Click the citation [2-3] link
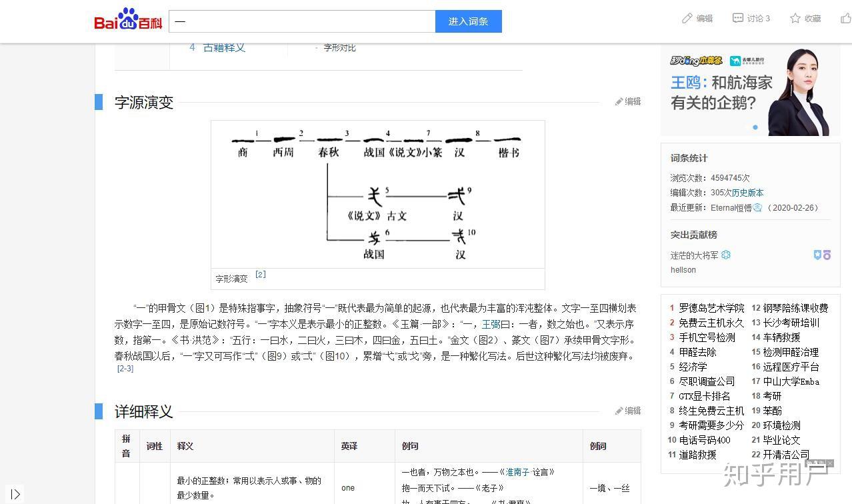 point(125,369)
